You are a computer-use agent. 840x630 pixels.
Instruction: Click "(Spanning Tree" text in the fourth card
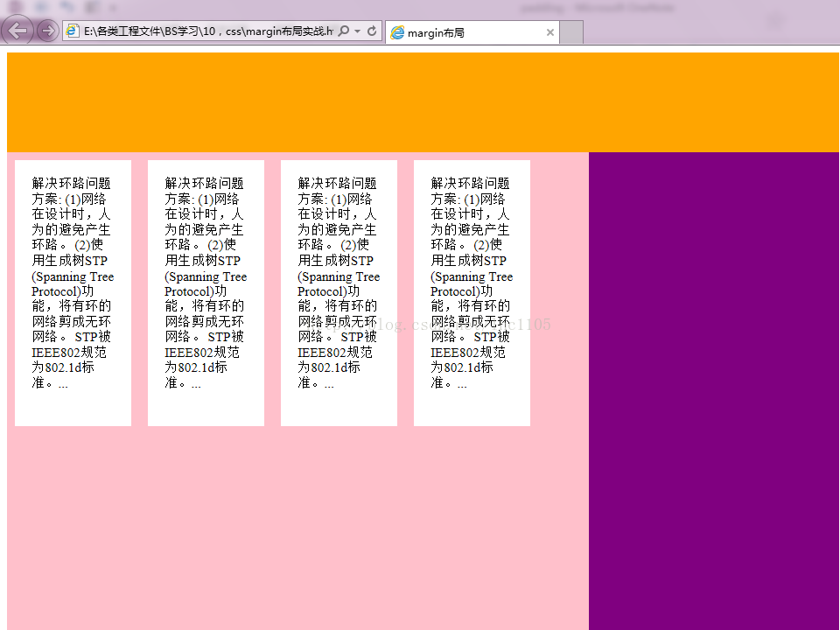pyautogui.click(x=472, y=276)
